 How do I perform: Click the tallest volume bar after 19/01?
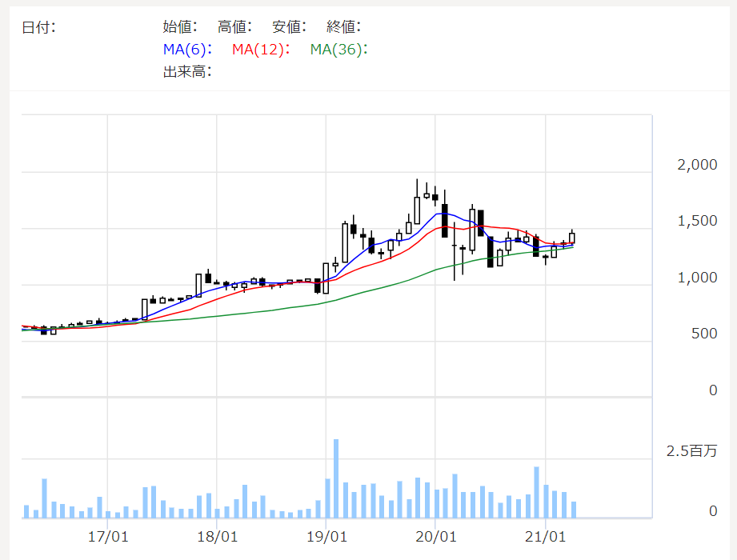pyautogui.click(x=336, y=478)
